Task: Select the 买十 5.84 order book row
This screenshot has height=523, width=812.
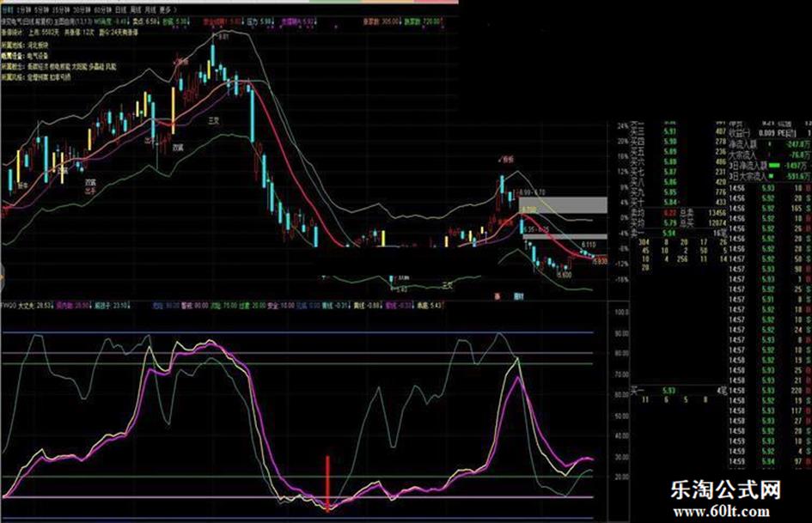Action: (680, 203)
